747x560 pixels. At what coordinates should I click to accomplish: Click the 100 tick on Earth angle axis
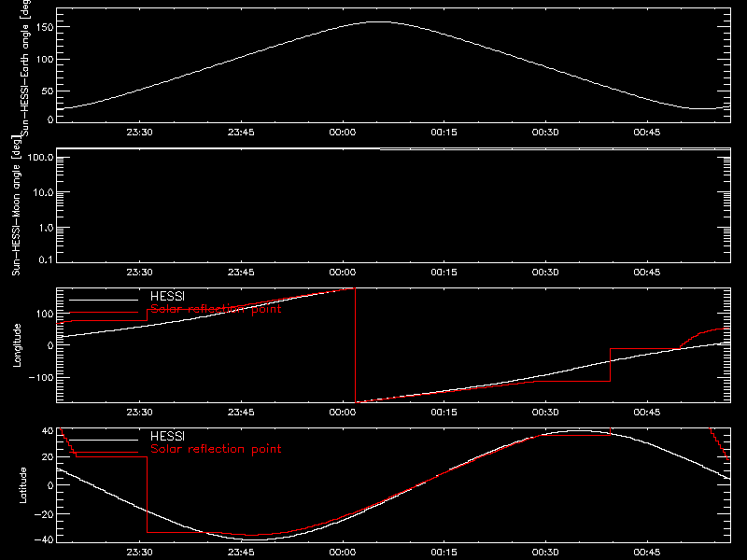coord(45,59)
